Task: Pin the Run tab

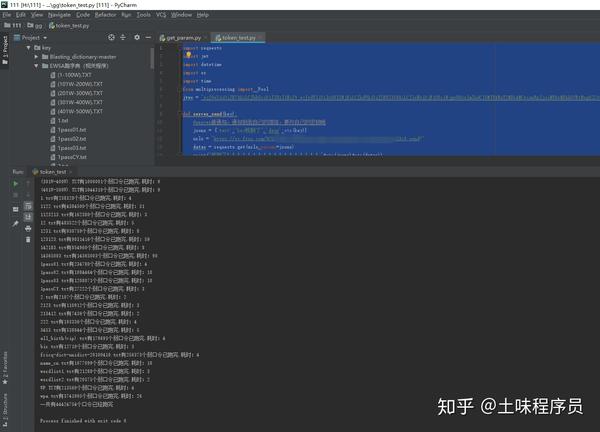Action: (15, 224)
